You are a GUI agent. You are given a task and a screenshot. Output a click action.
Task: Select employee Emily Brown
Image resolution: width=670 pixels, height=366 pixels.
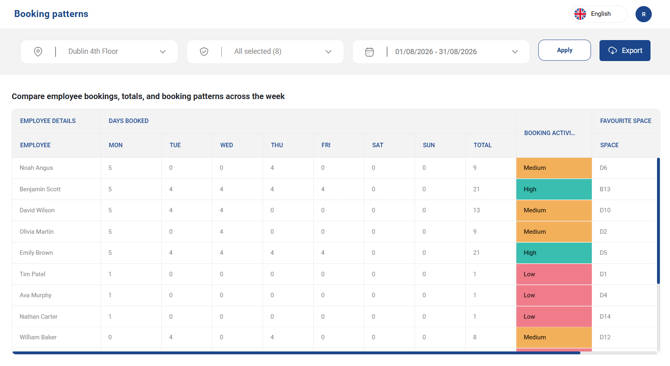pos(36,253)
